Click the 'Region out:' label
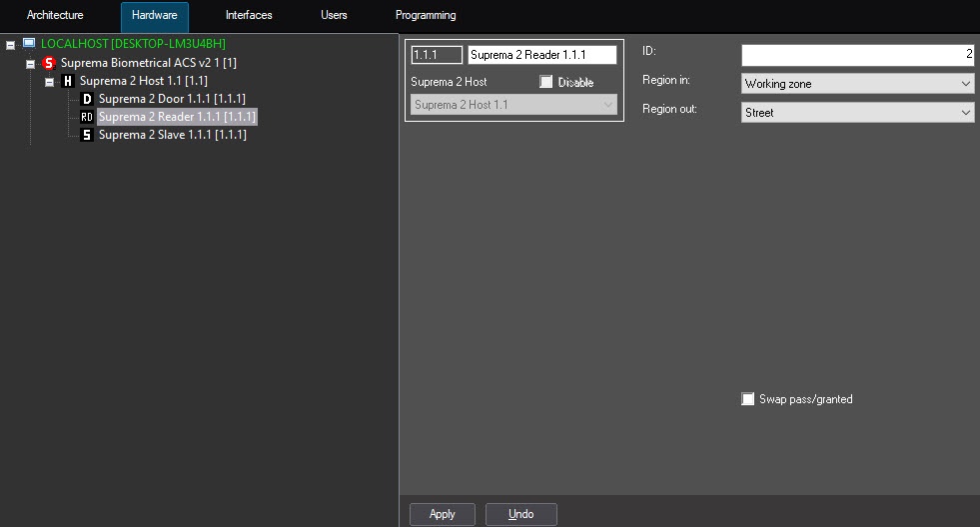This screenshot has height=527, width=980. click(x=669, y=109)
